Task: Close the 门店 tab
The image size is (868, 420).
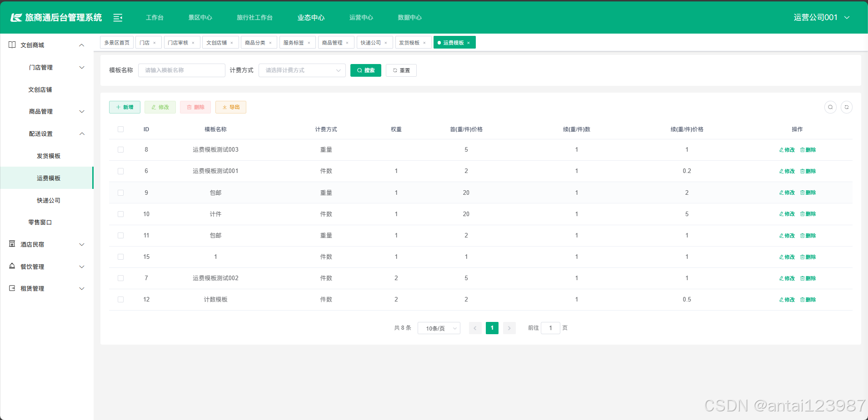Action: click(x=155, y=43)
